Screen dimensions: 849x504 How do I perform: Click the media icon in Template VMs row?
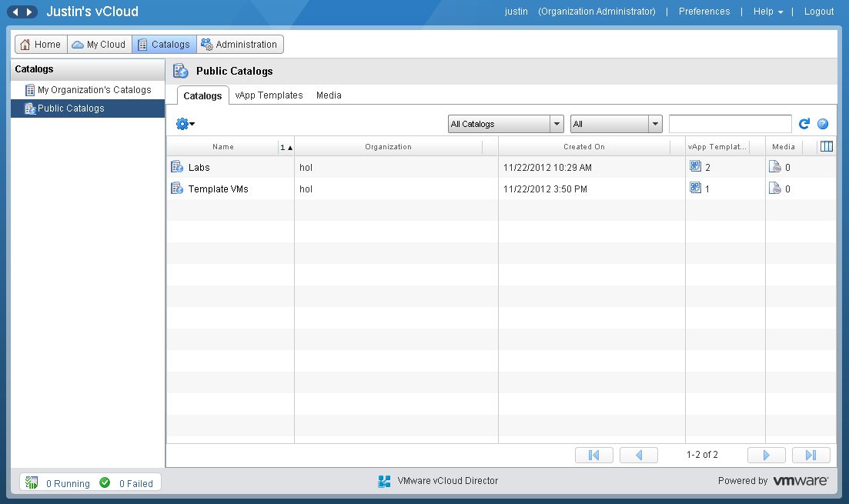[775, 189]
